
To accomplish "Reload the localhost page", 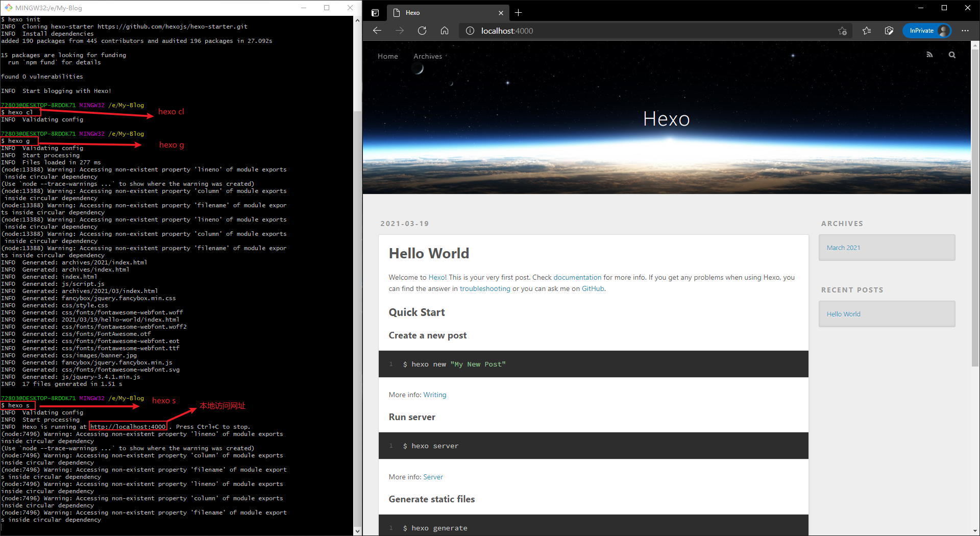I will point(422,31).
